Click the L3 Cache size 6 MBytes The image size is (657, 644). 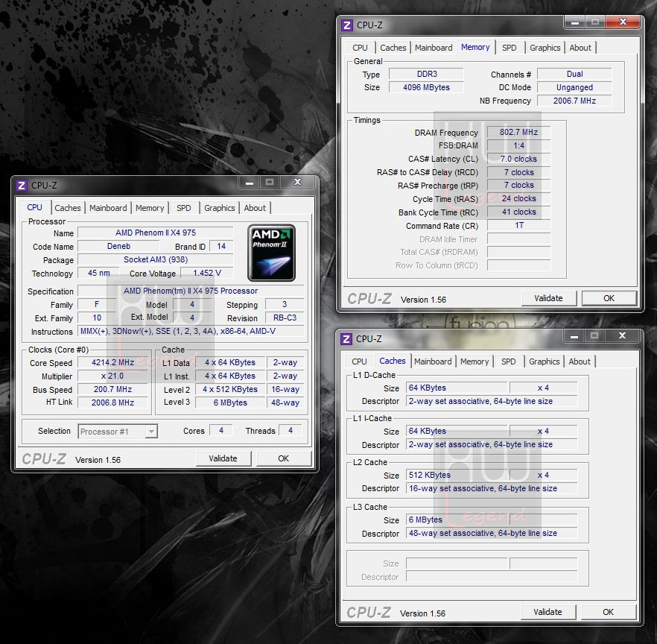click(x=457, y=520)
